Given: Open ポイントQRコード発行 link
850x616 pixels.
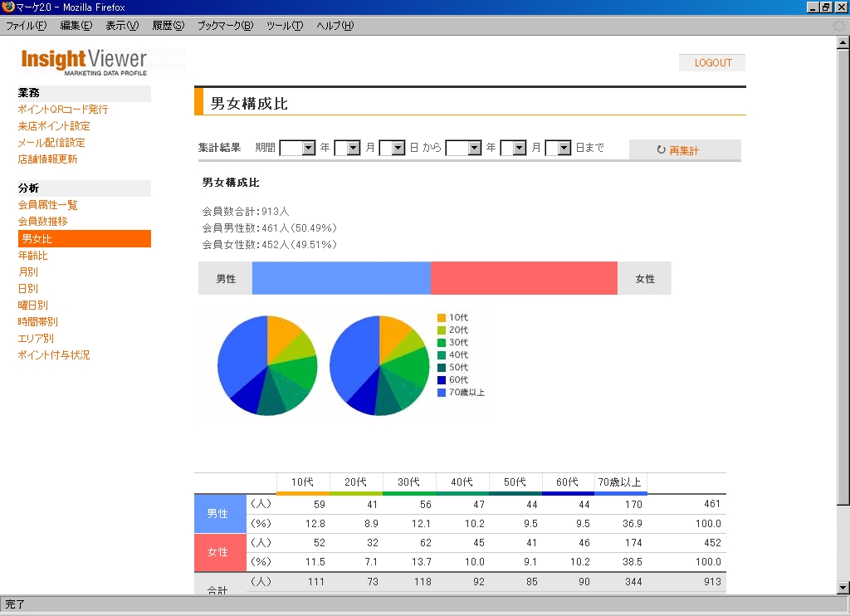Looking at the screenshot, I should pyautogui.click(x=63, y=109).
